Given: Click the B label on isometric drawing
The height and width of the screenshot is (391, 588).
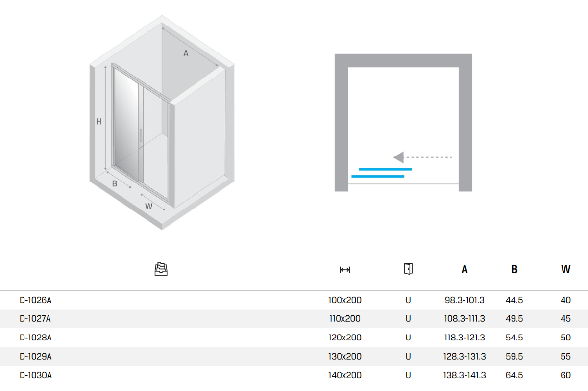Looking at the screenshot, I should [x=115, y=184].
